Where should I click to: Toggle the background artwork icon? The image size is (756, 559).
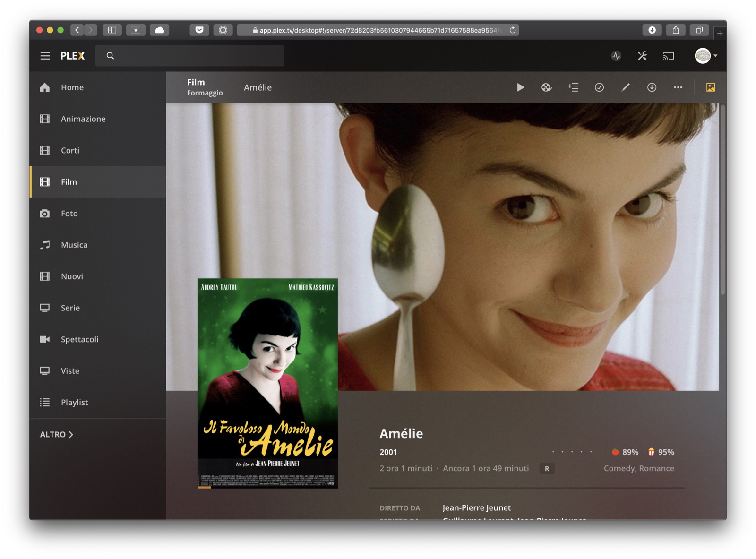711,87
